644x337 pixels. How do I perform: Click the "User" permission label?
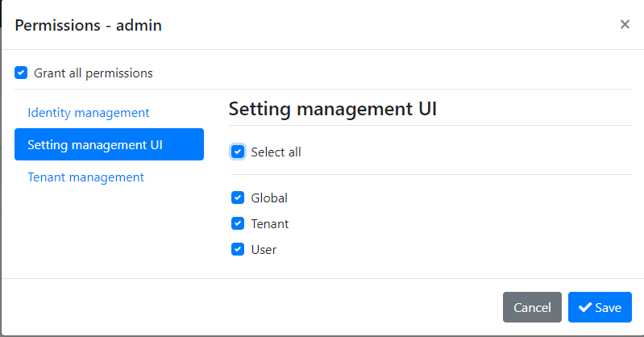264,249
